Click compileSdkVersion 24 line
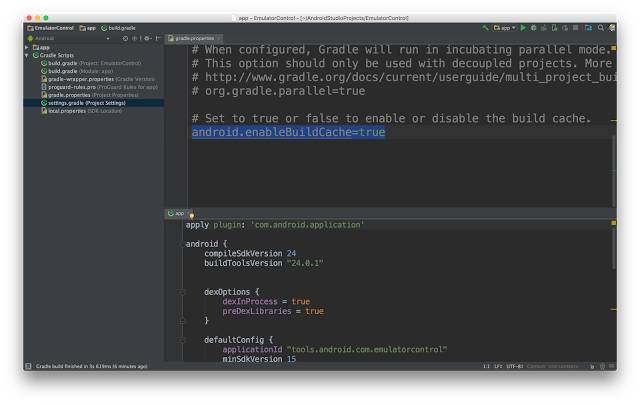This screenshot has height=404, width=640. [x=250, y=253]
